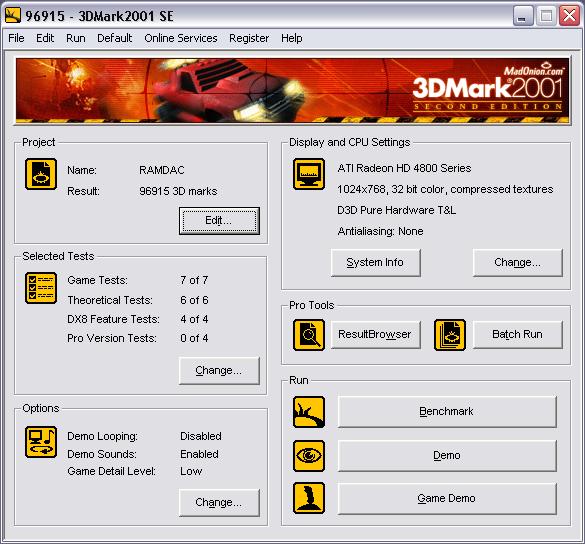Image resolution: width=585 pixels, height=544 pixels.
Task: Open the File menu
Action: pos(16,38)
